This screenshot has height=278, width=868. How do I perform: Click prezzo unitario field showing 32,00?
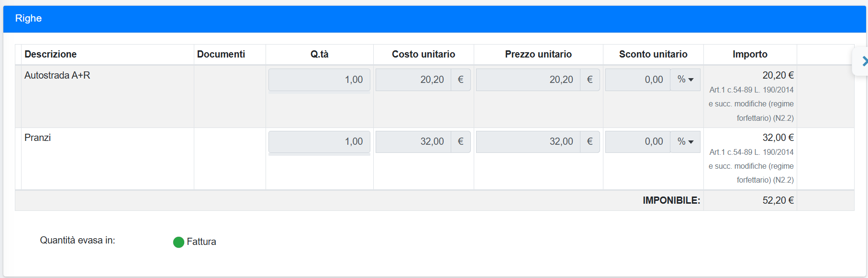click(528, 142)
